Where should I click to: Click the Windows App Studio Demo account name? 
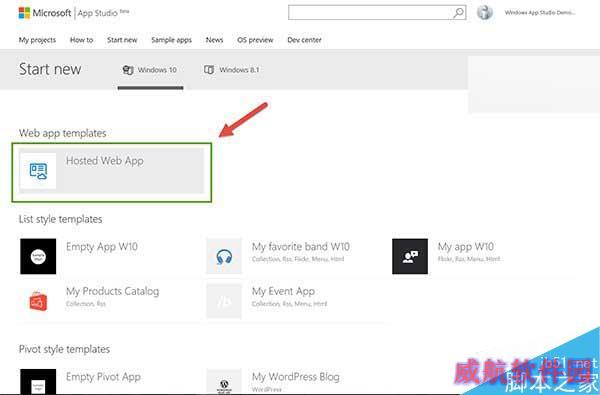click(x=540, y=13)
